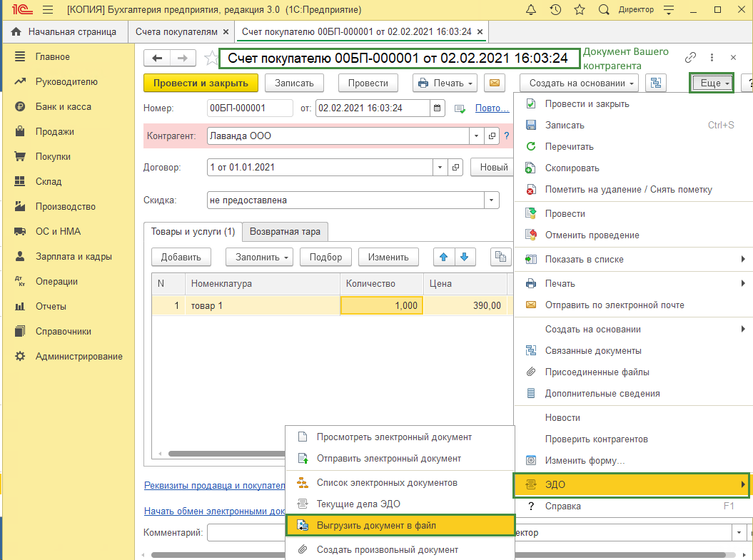The width and height of the screenshot is (753, 560).
Task: Open contract card icon next to Договор
Action: 455,168
